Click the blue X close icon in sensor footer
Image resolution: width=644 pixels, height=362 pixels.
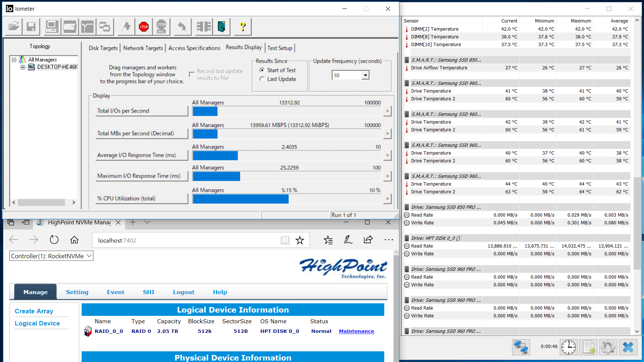(x=628, y=347)
